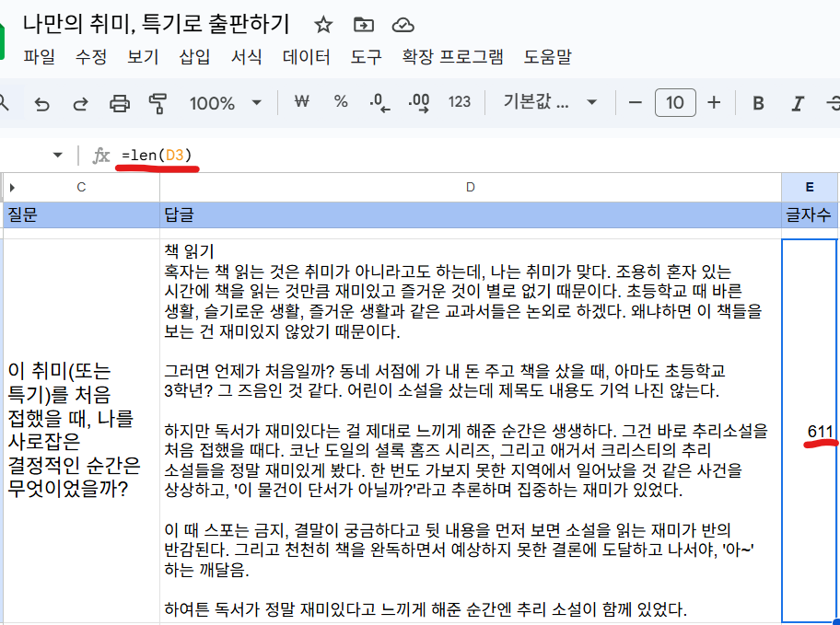
Task: Star the spreadsheet as favorite
Action: click(x=322, y=26)
